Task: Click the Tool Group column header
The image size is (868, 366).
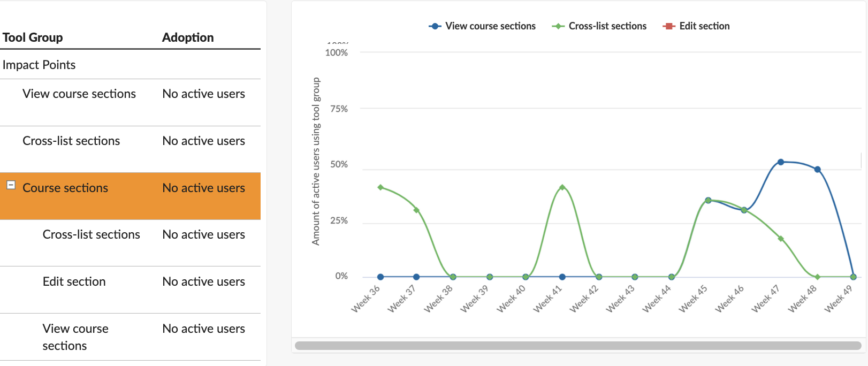Action: (x=33, y=37)
